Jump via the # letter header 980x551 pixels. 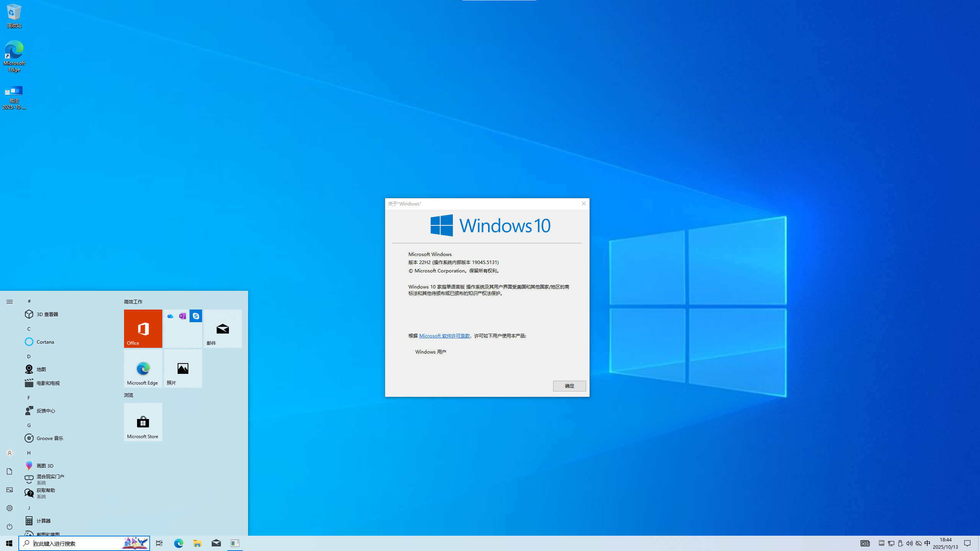(x=29, y=301)
